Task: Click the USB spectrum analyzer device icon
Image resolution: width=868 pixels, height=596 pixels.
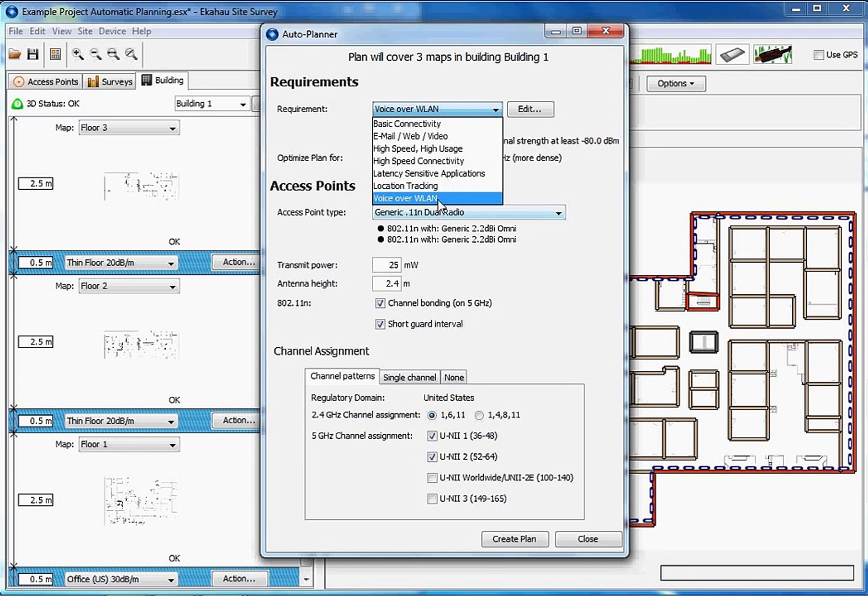Action: click(x=772, y=55)
